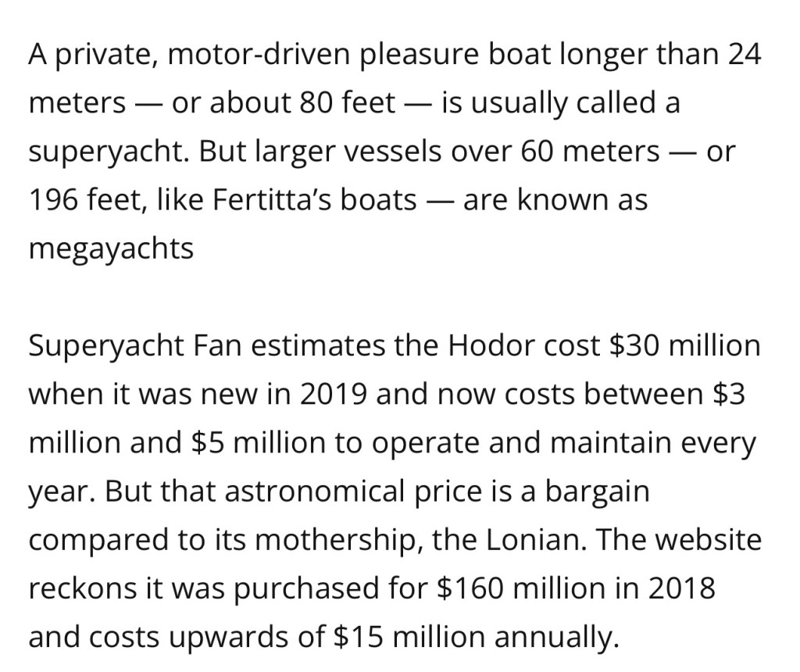Click the word "megayachts"
The height and width of the screenshot is (672, 800).
pyautogui.click(x=111, y=249)
